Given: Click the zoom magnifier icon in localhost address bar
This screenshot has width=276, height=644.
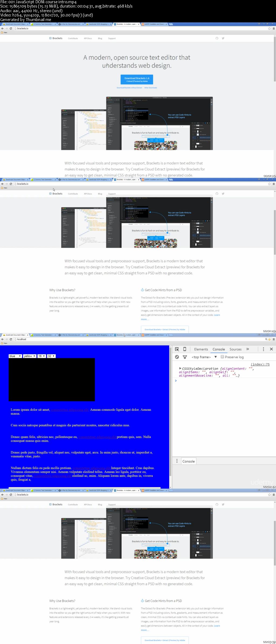Looking at the screenshot, I should coord(266,339).
